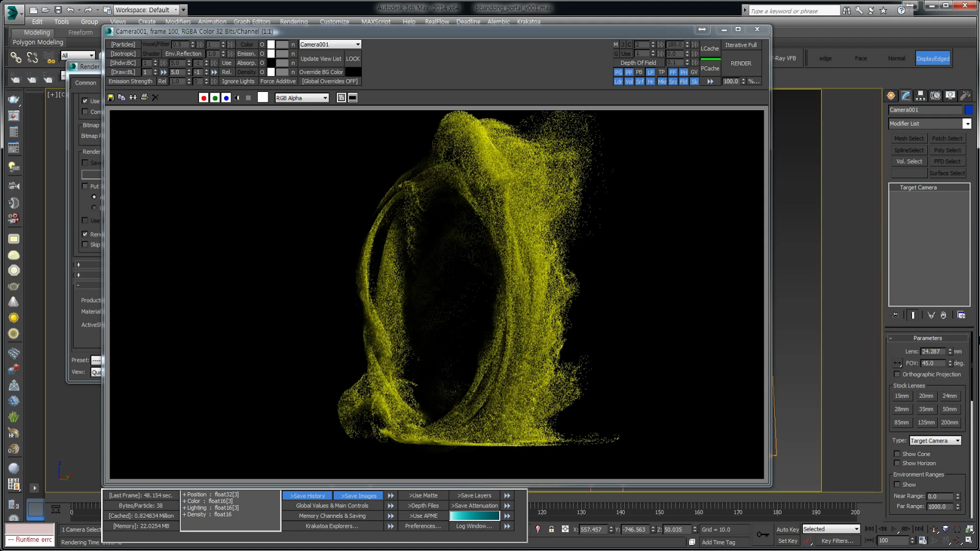Expand the Memory Channels & Saving arrow
Viewport: 980px width, 551px height.
(391, 516)
